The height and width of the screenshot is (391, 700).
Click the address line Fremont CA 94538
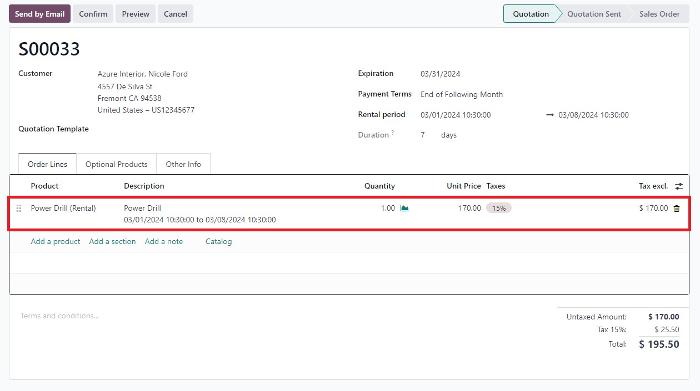[129, 98]
